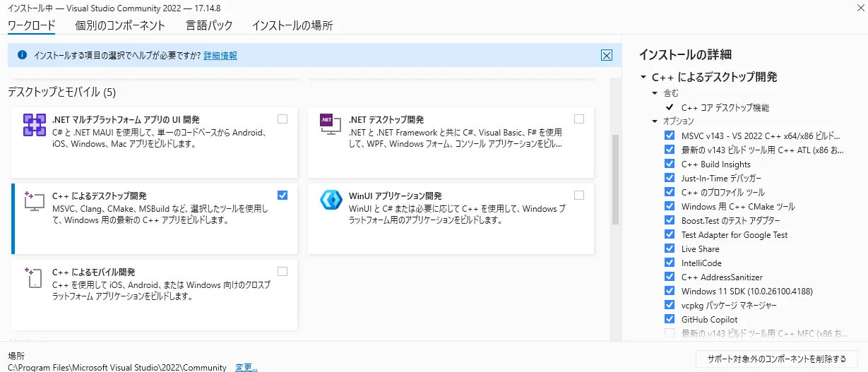
Task: Enable the .NET マルチプラットフォーム アプリの UI 開発 checkbox
Action: pos(283,119)
